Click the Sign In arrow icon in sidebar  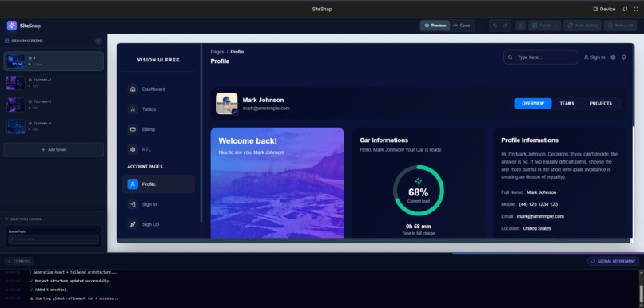[x=133, y=204]
